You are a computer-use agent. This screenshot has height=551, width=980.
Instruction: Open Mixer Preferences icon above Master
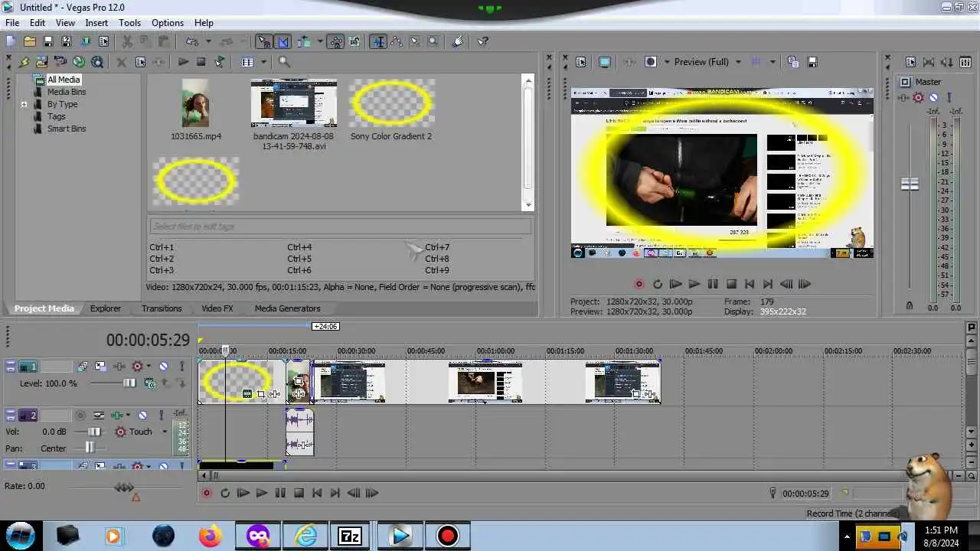pos(910,62)
